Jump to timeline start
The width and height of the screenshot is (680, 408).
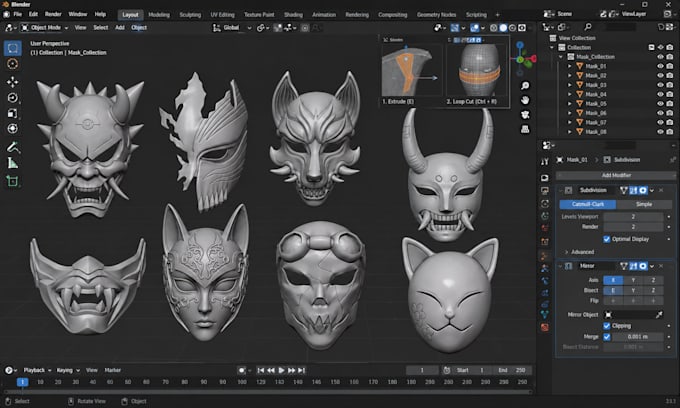[x=260, y=370]
